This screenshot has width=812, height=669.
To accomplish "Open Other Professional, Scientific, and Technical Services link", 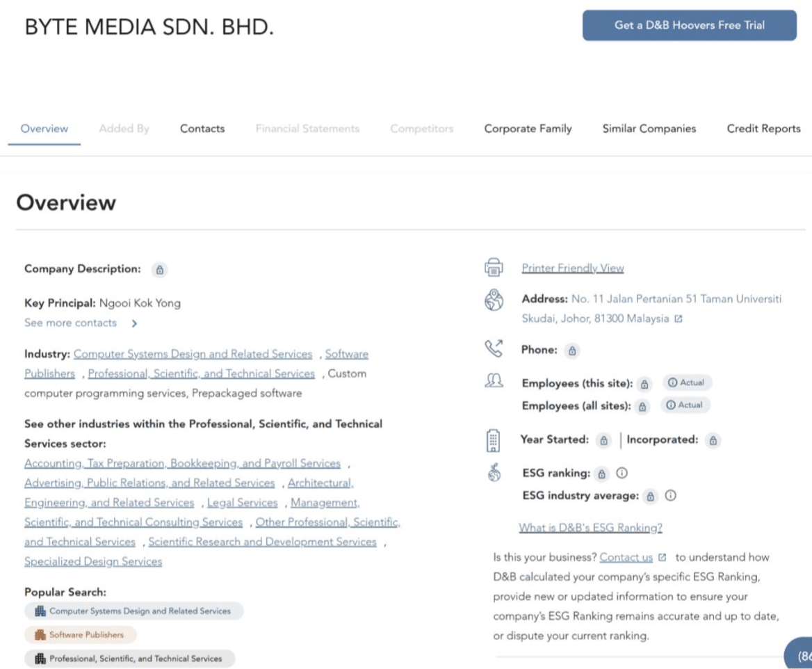I will pos(328,522).
